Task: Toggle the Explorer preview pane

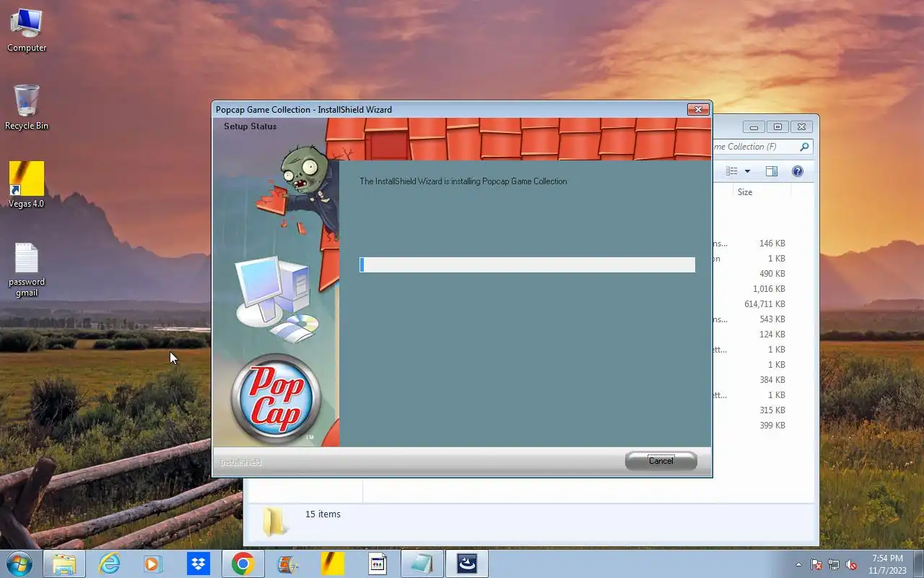Action: click(x=771, y=171)
